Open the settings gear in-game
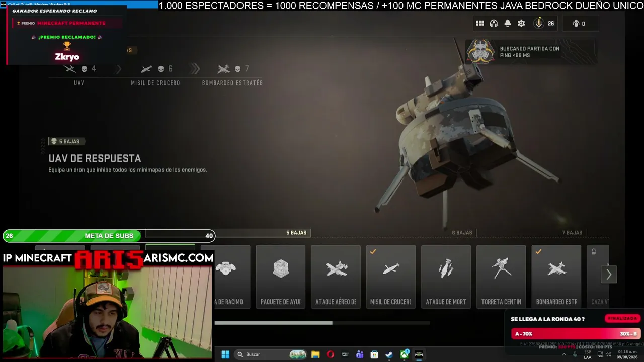Image resolution: width=644 pixels, height=362 pixels. coord(521,24)
